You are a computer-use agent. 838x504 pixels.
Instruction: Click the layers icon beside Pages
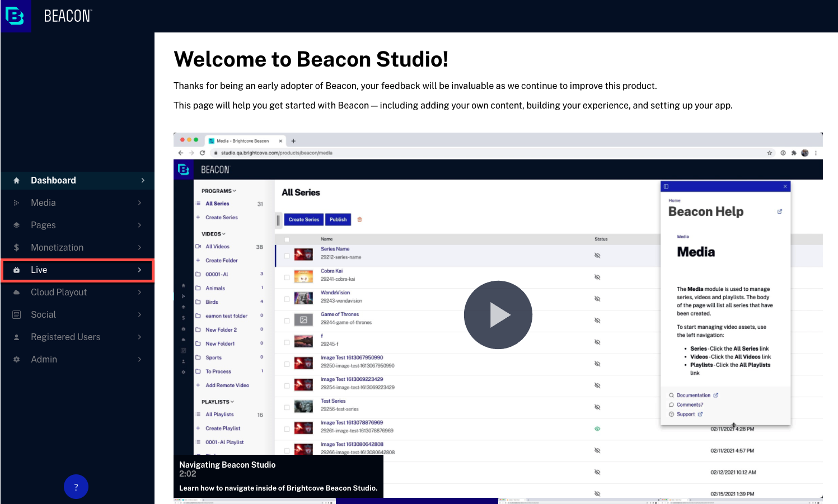pyautogui.click(x=16, y=225)
